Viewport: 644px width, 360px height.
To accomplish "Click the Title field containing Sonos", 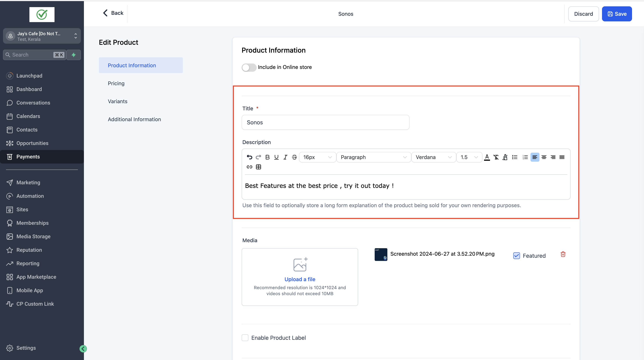I will point(325,122).
